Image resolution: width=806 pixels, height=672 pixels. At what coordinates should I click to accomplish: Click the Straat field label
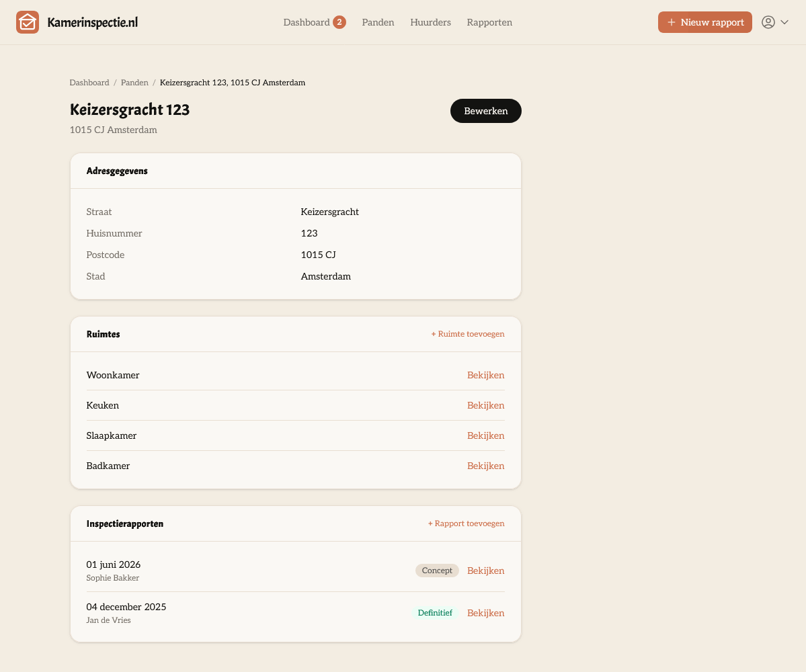(99, 212)
